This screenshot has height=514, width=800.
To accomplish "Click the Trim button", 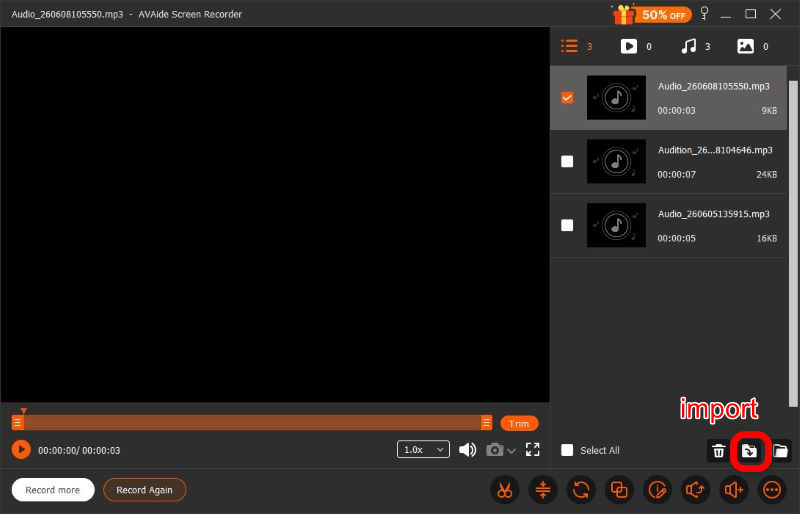I will point(519,424).
